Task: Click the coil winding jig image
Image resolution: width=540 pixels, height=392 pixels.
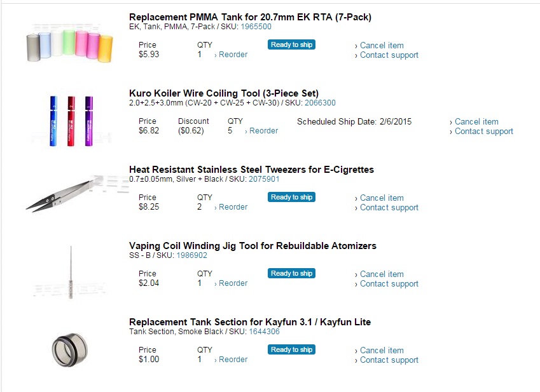Action: coord(69,272)
